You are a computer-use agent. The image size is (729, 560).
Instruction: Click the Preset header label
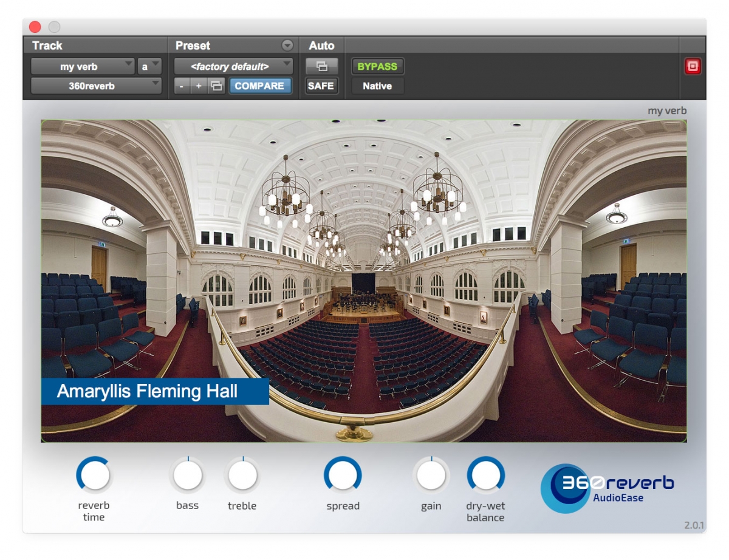pyautogui.click(x=193, y=46)
